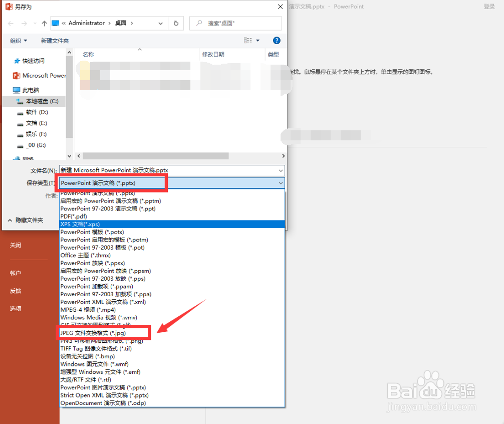
Task: Click the horizontal scrollbar right arrow
Action: coord(283,156)
